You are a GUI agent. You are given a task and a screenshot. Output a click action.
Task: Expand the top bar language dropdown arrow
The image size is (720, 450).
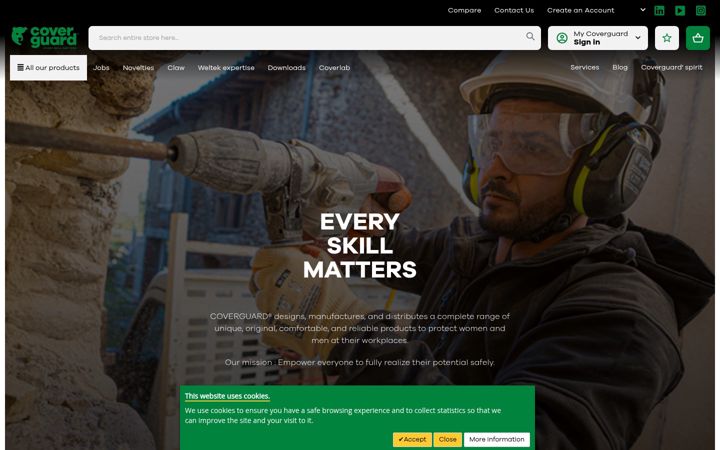tap(642, 10)
